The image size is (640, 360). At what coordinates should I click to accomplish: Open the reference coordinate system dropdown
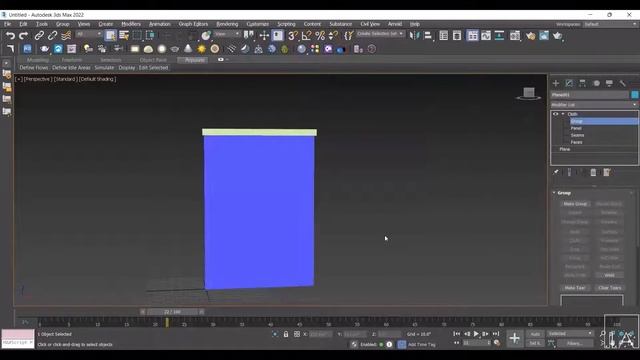[x=227, y=34]
